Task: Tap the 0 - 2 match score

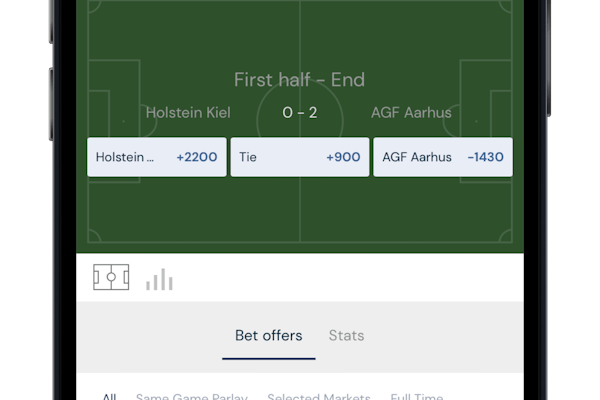Action: (x=300, y=113)
